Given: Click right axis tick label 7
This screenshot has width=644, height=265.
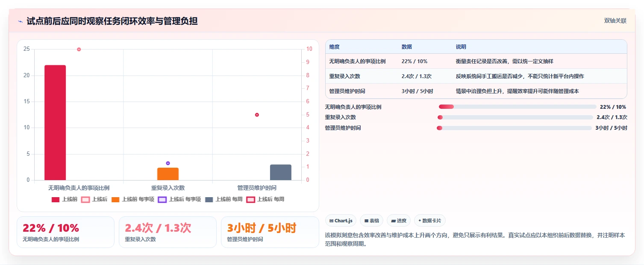Looking at the screenshot, I should tap(308, 88).
